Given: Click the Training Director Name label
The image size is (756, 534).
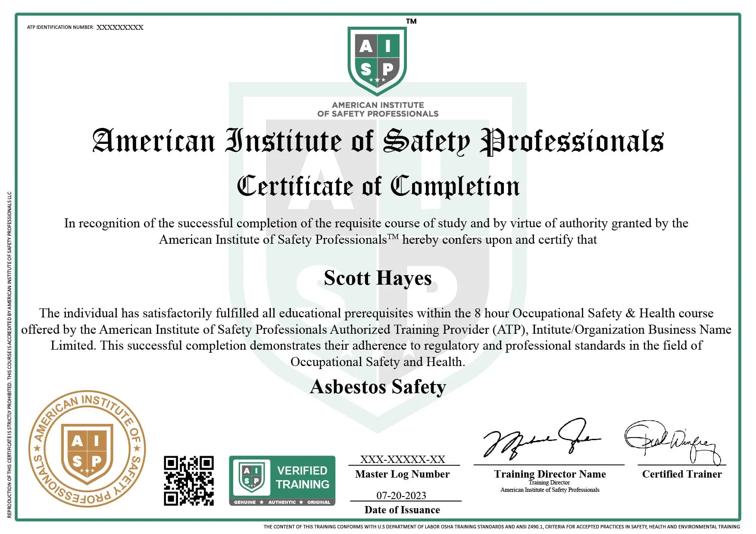Looking at the screenshot, I should [x=550, y=474].
